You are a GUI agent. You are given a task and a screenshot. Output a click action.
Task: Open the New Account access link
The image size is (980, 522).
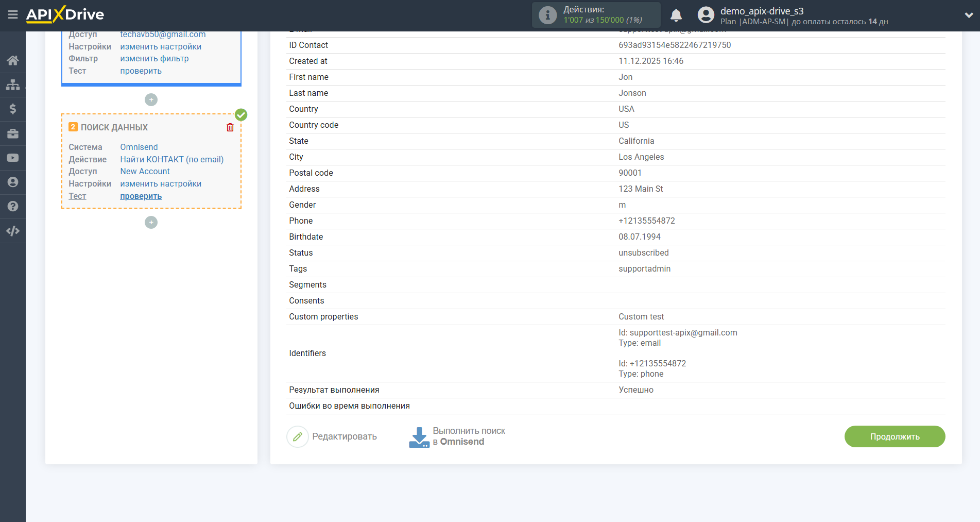coord(145,171)
